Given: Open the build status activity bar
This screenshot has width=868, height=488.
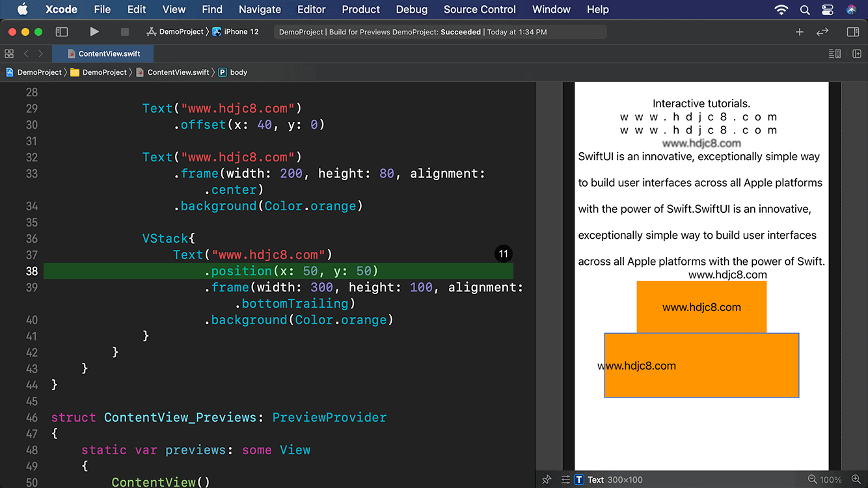Looking at the screenshot, I should point(440,32).
